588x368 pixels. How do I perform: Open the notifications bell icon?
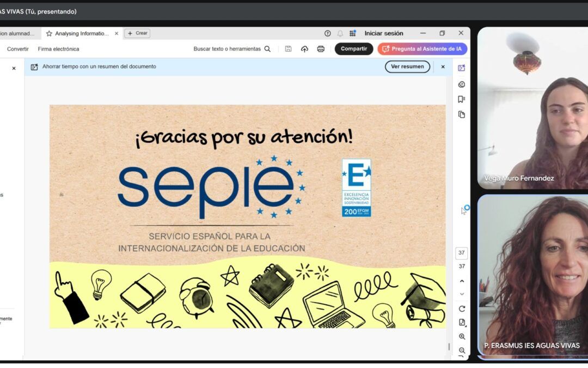coord(340,33)
